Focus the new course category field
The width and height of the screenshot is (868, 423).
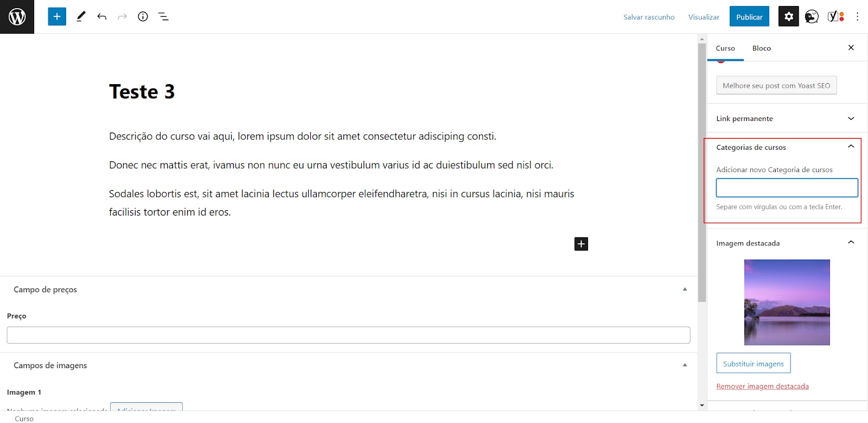pyautogui.click(x=787, y=188)
